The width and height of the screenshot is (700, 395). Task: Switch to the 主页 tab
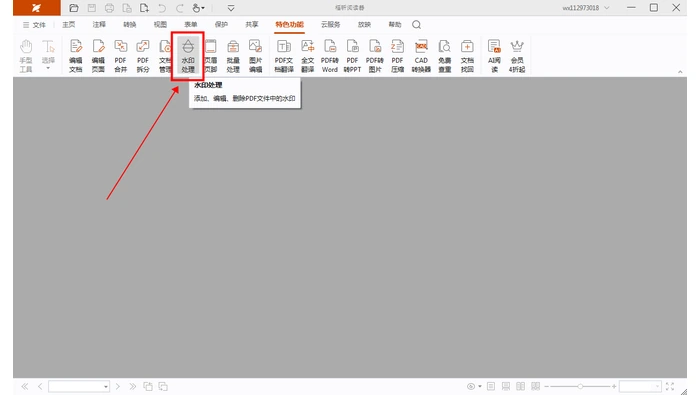coord(69,25)
